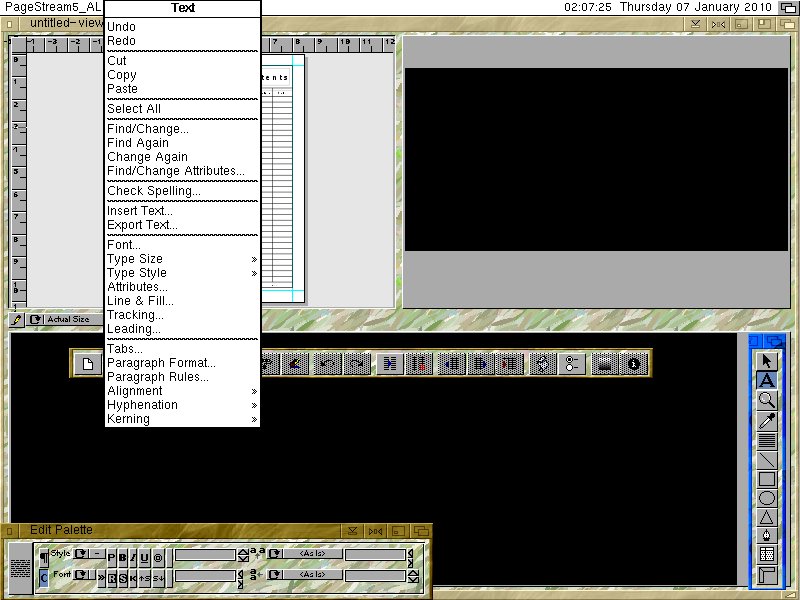Select Find/Change from Text menu
The height and width of the screenshot is (600, 800).
click(x=147, y=129)
